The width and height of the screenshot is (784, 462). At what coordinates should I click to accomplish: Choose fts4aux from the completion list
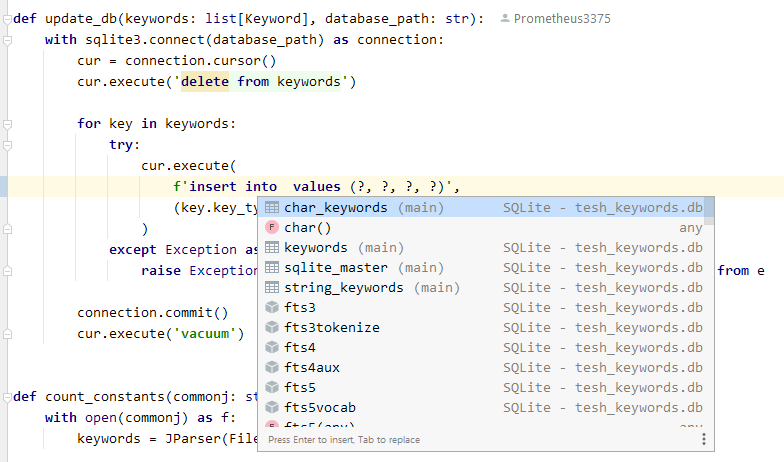(x=312, y=368)
